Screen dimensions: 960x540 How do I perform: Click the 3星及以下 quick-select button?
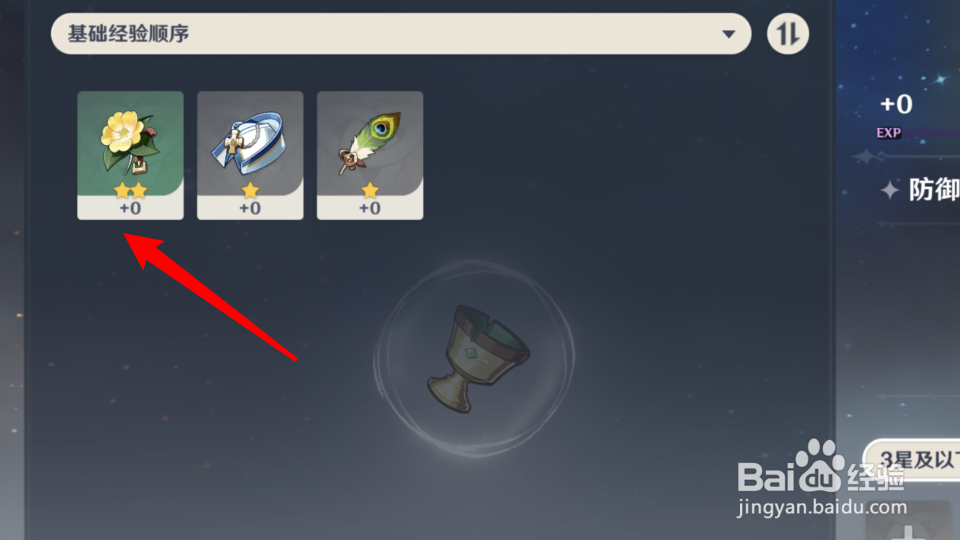tap(914, 460)
